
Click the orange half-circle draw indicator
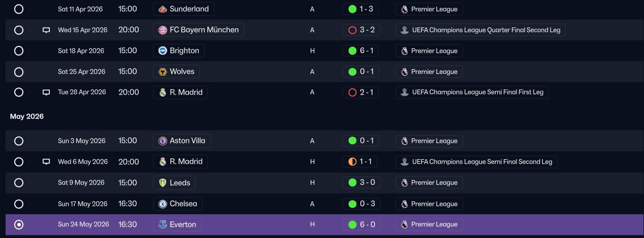tap(352, 162)
